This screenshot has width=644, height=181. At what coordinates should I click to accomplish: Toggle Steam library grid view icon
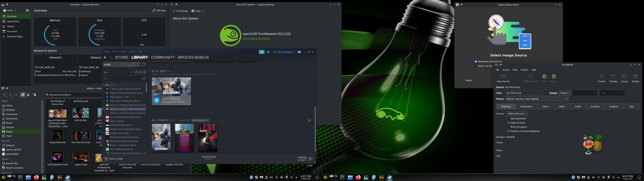coord(144,64)
